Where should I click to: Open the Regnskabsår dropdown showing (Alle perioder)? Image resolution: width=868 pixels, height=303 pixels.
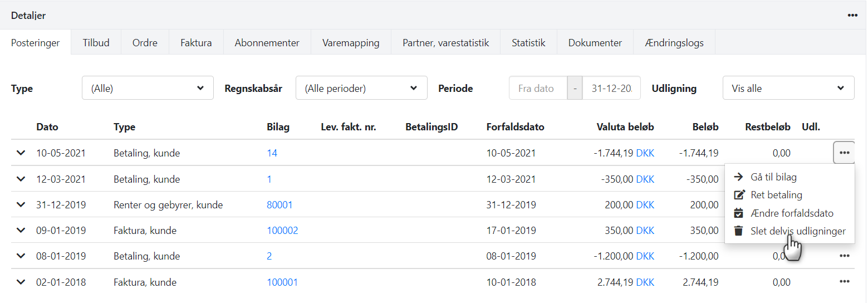pos(361,88)
